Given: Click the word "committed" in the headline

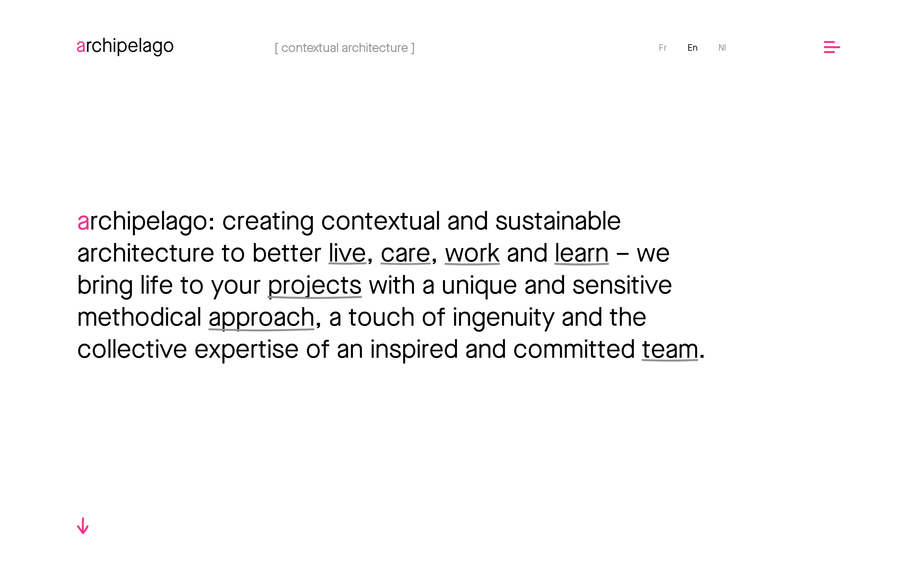Looking at the screenshot, I should coord(574,349).
